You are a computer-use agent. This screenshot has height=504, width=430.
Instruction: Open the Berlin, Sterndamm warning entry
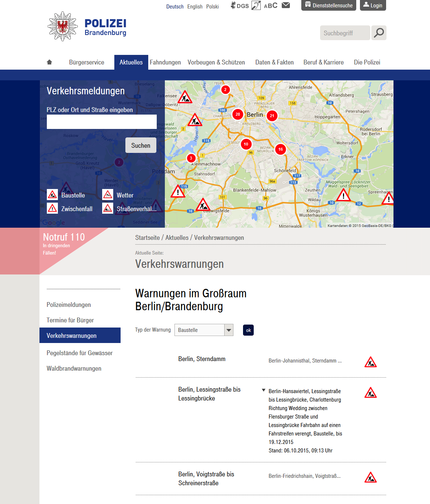202,359
